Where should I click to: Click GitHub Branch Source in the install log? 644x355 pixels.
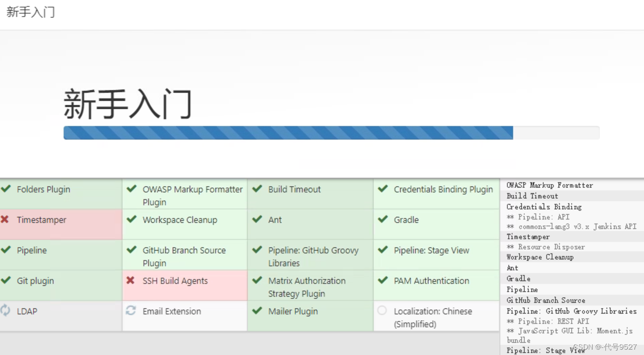tap(546, 300)
